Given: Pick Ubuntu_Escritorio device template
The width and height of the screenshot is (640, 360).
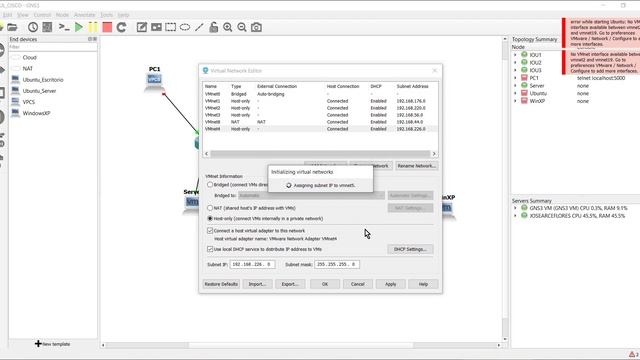Looking at the screenshot, I should click(43, 80).
